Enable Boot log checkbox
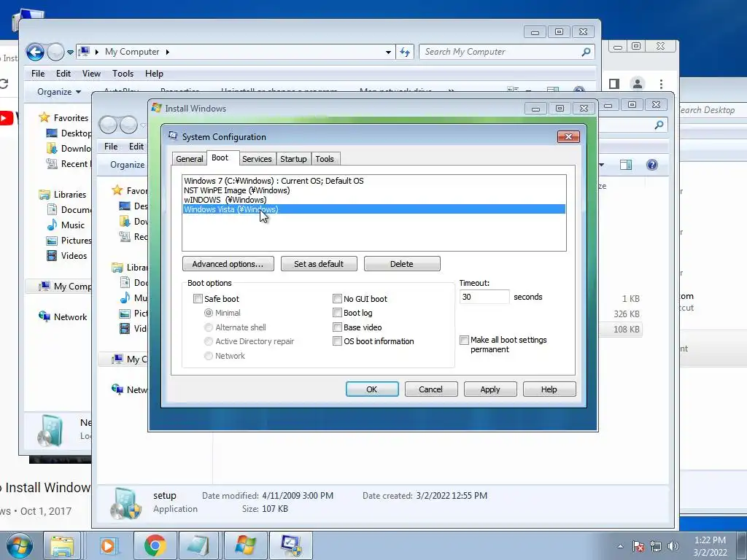Viewport: 747px width, 560px height. [337, 313]
